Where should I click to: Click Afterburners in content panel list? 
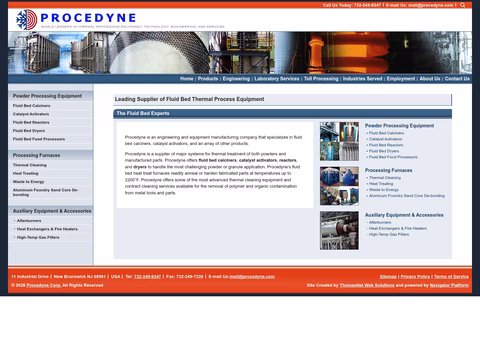380,222
